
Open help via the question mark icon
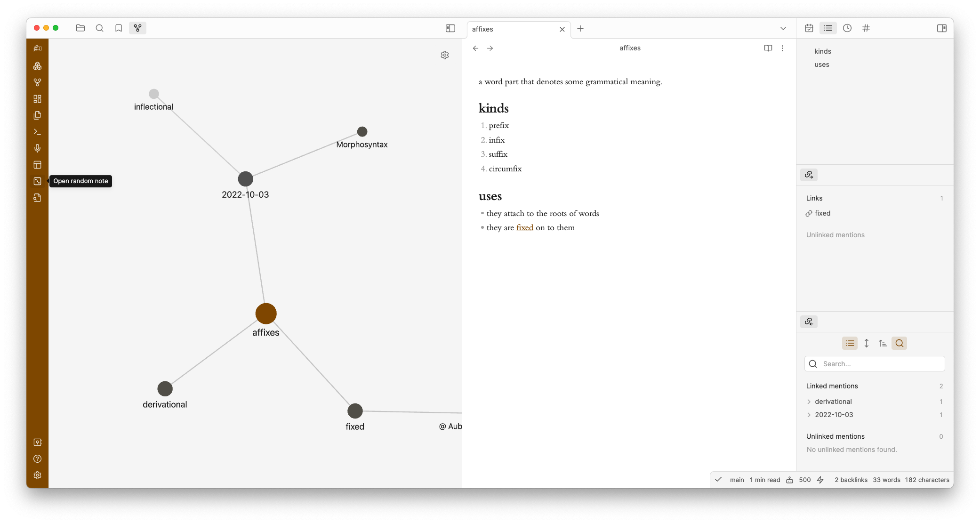[38, 459]
